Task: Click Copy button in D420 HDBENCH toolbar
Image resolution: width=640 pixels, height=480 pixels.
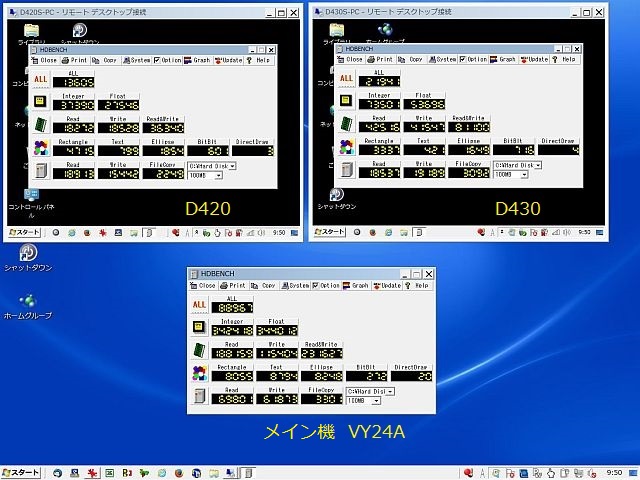Action: click(106, 60)
